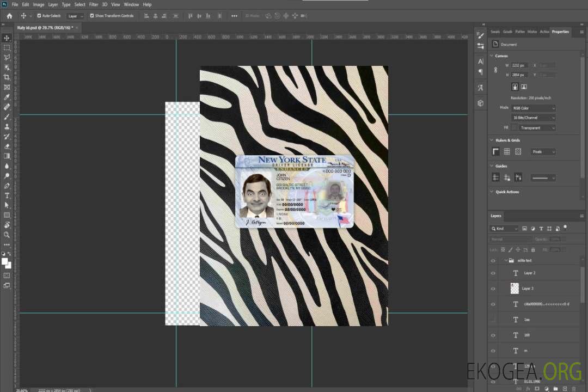
Task: Toggle Show Transform Controls checkbox
Action: pos(92,16)
